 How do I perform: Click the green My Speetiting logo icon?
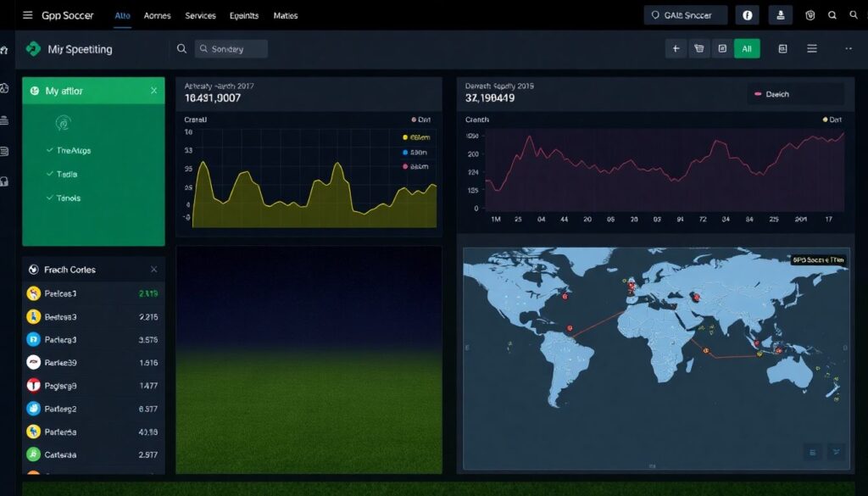click(33, 49)
